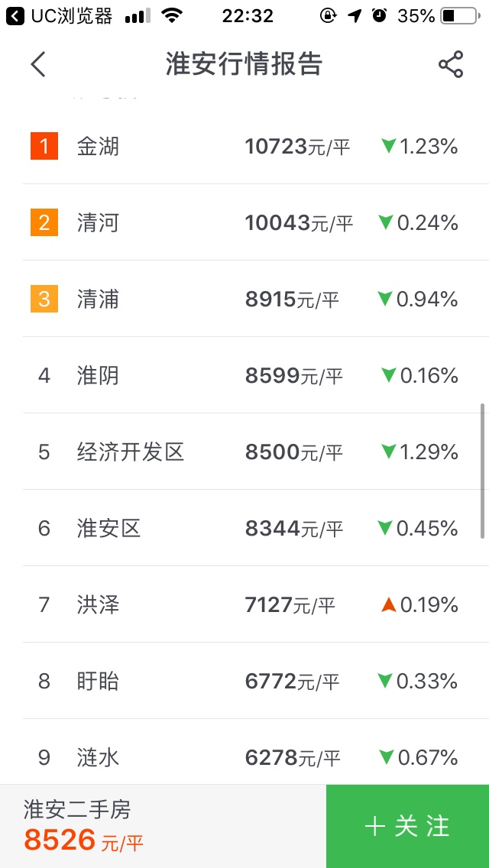The height and width of the screenshot is (868, 489).
Task: Tap the back arrow icon
Action: pyautogui.click(x=37, y=63)
